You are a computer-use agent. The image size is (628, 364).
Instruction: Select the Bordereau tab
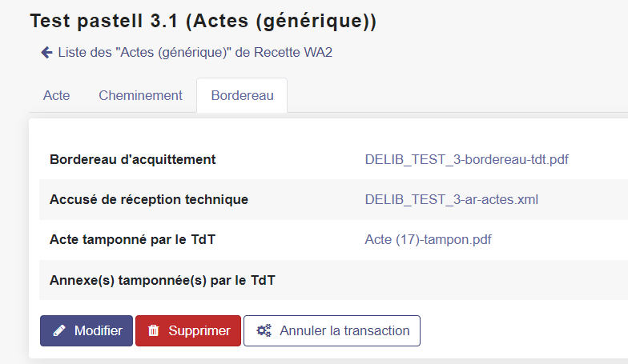pos(242,95)
